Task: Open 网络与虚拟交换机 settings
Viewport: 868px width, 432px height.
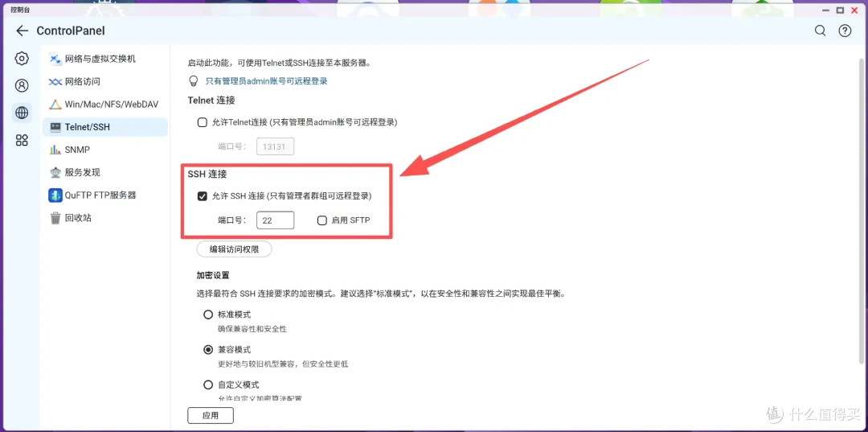Action: 105,59
